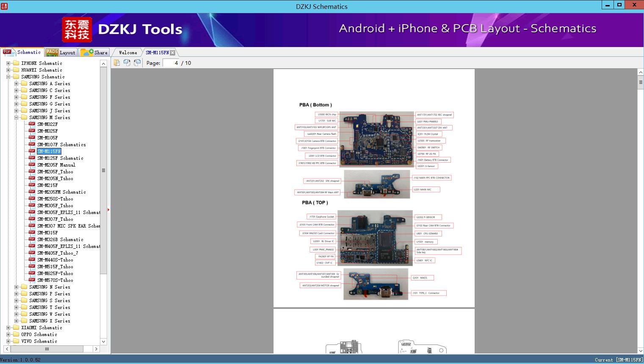
Task: Open the Share tab
Action: tap(94, 53)
